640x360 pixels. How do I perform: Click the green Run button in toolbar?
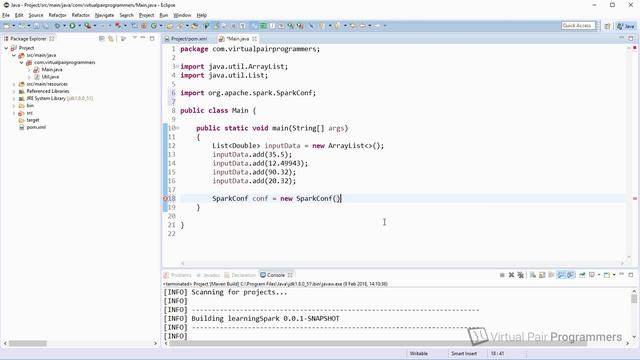pyautogui.click(x=72, y=26)
